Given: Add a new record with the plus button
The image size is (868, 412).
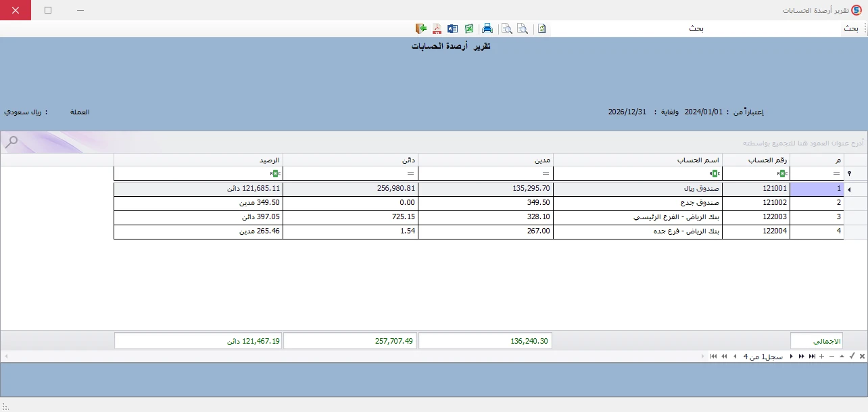Looking at the screenshot, I should (x=822, y=356).
